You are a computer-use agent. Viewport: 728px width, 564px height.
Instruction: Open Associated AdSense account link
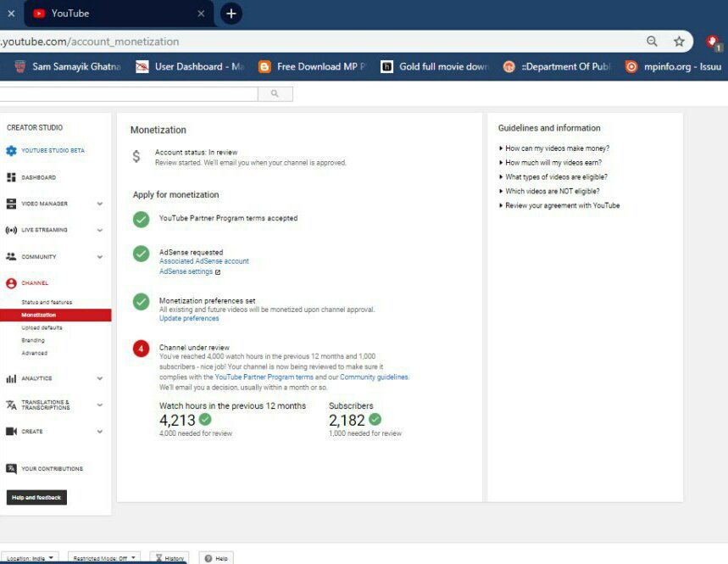coord(203,261)
